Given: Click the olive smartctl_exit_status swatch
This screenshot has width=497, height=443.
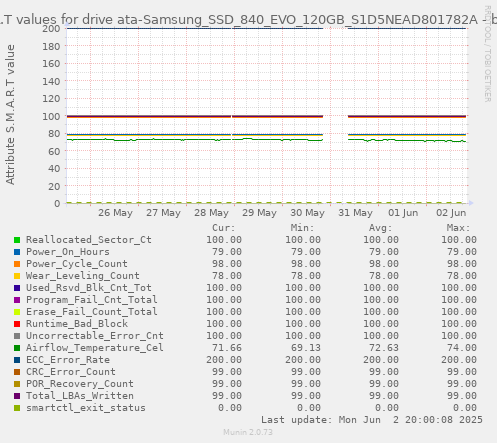Looking at the screenshot, I should (17, 408).
